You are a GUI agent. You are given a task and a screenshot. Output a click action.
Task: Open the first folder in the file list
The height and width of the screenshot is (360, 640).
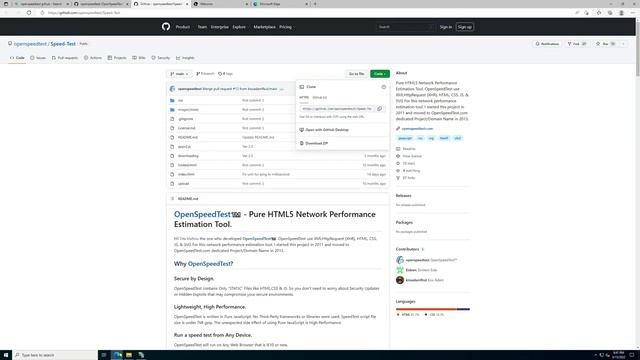tap(180, 100)
